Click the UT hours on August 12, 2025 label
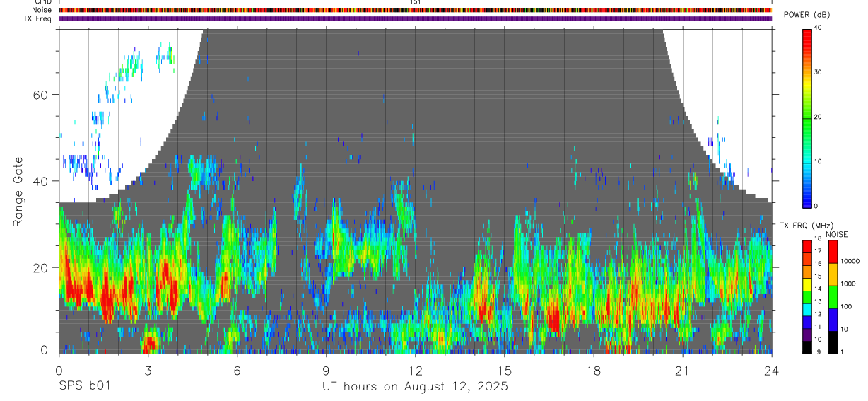 click(416, 386)
